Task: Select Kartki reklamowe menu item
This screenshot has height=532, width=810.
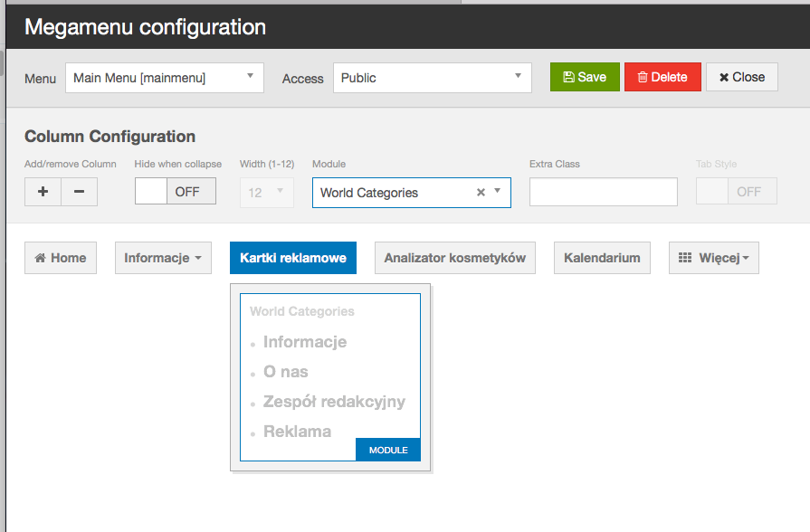Action: [x=293, y=258]
